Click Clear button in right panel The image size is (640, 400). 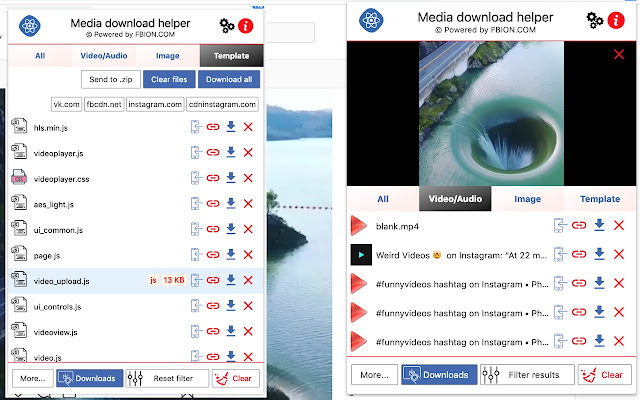pyautogui.click(x=605, y=375)
